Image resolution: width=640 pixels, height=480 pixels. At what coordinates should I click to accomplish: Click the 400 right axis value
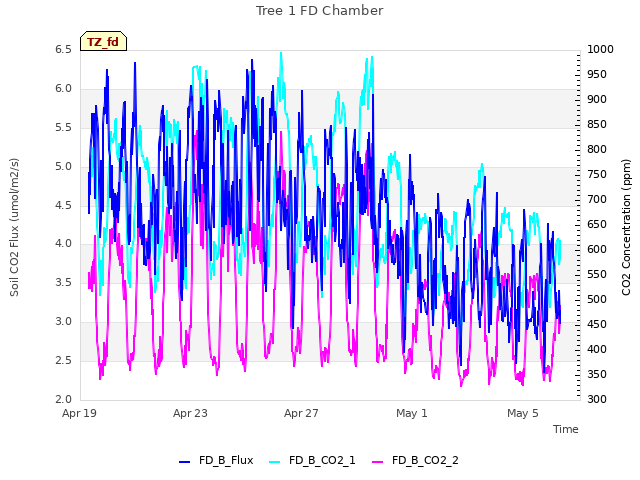click(x=597, y=349)
